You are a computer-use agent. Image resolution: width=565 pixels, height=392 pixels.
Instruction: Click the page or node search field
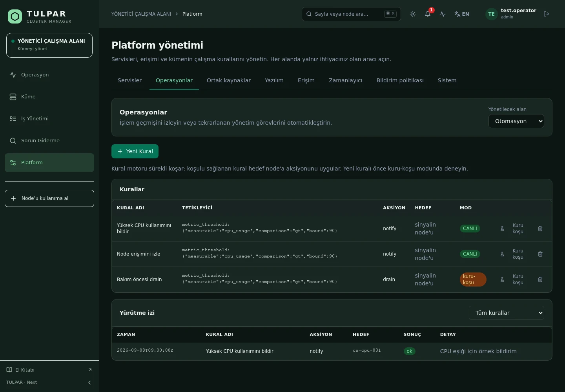tap(351, 14)
